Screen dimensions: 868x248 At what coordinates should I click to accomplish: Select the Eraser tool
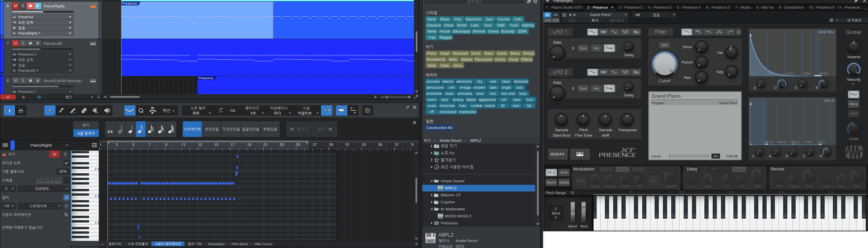84,110
